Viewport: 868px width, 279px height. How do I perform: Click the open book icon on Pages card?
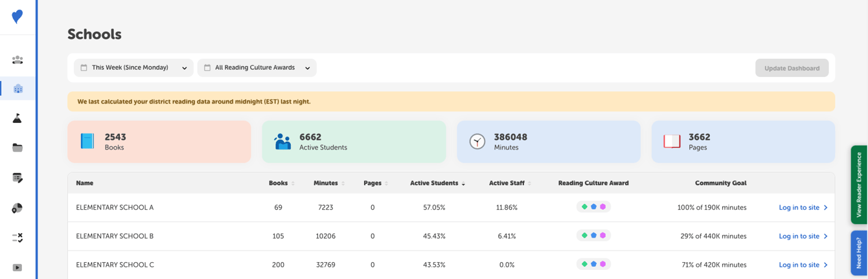click(672, 141)
